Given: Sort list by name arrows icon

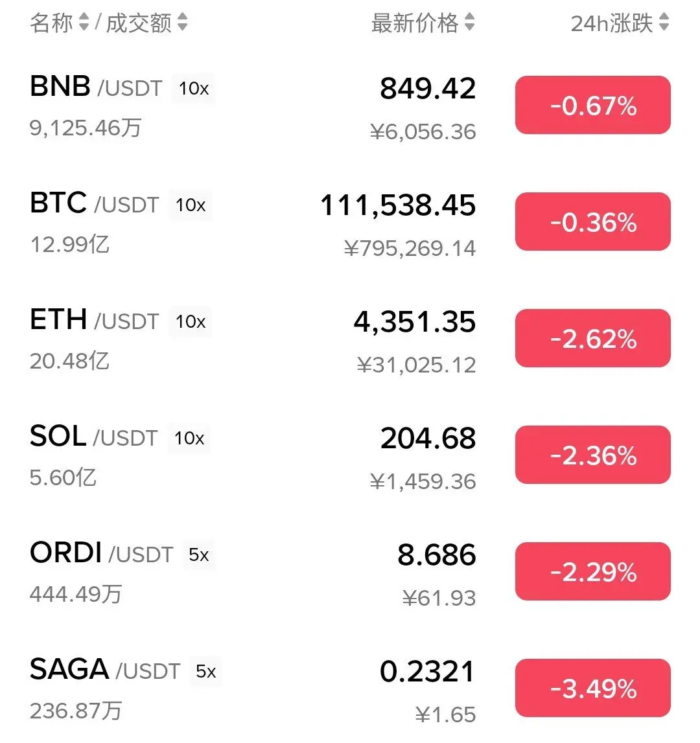Looking at the screenshot, I should [84, 22].
